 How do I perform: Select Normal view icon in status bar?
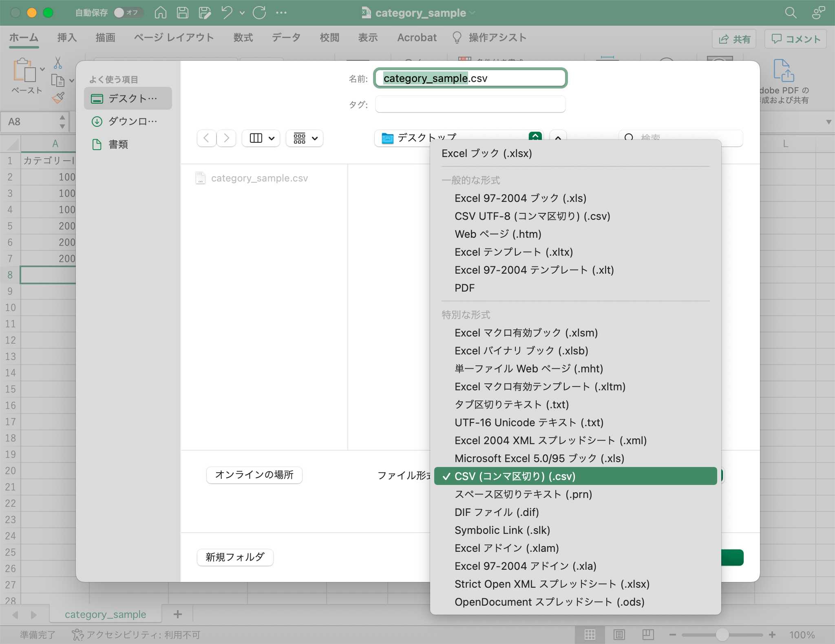click(x=590, y=635)
